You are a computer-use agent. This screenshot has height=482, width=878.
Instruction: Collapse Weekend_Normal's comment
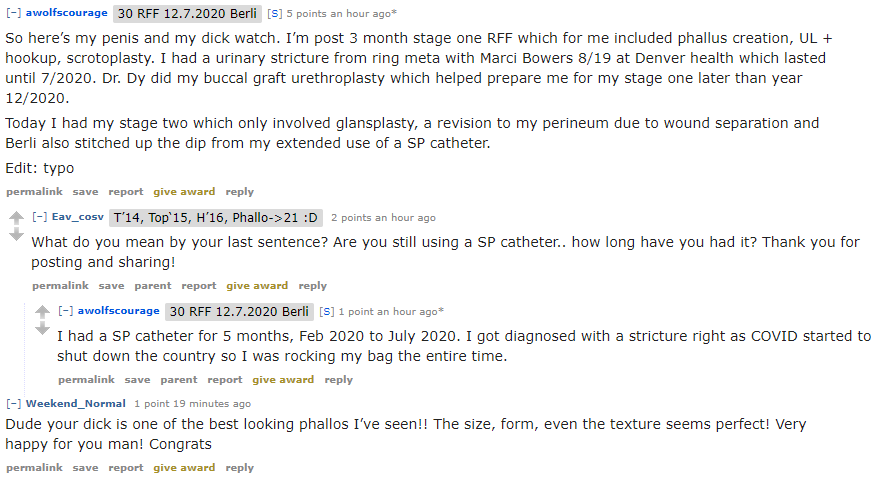13,403
